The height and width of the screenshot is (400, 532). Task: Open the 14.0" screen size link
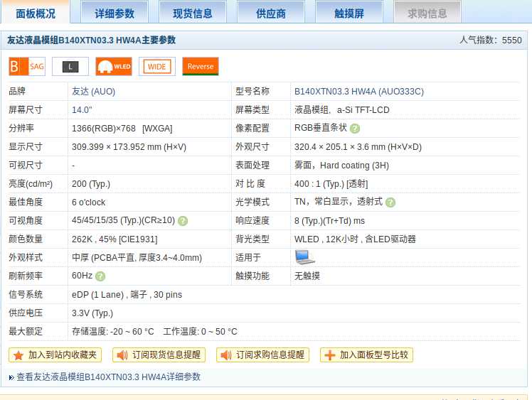click(x=82, y=110)
